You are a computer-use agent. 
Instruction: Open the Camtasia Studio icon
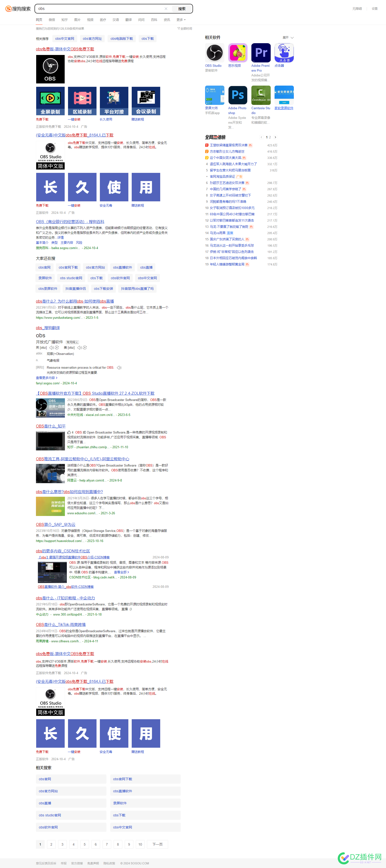point(261,95)
